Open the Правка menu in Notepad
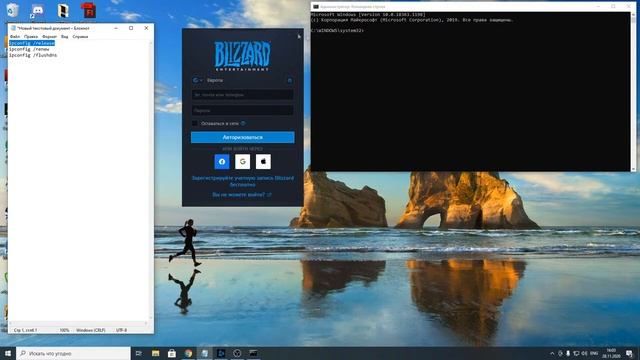Image resolution: width=640 pixels, height=360 pixels. coord(31,37)
